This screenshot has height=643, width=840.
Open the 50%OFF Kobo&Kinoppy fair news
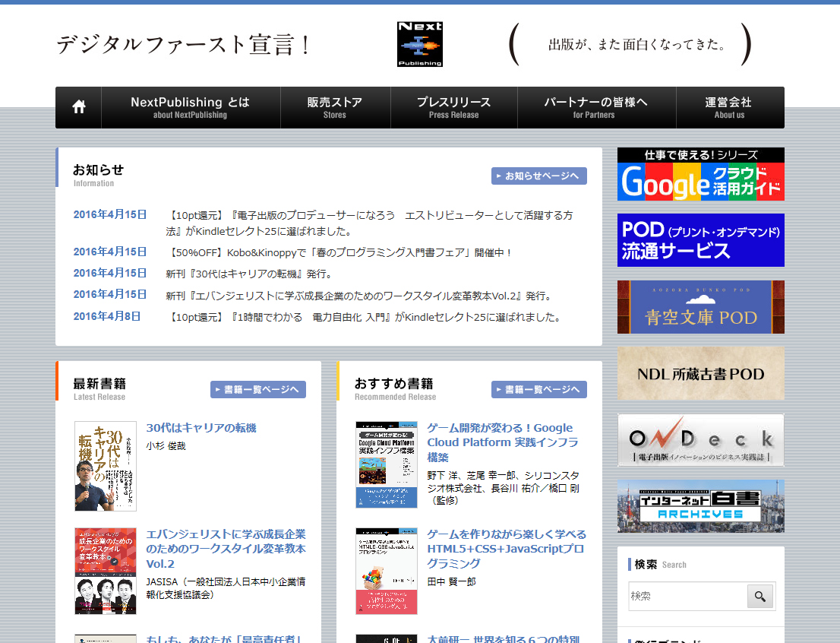[339, 252]
